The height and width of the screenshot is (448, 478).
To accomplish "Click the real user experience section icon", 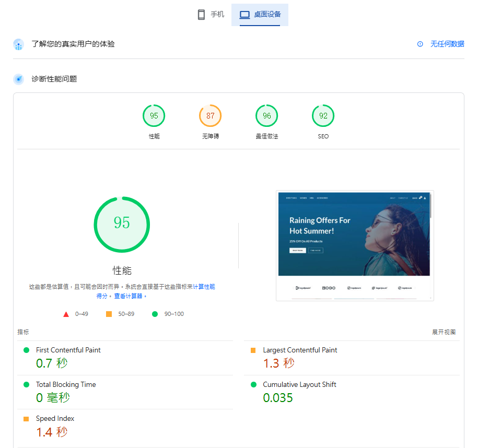I will pyautogui.click(x=19, y=44).
